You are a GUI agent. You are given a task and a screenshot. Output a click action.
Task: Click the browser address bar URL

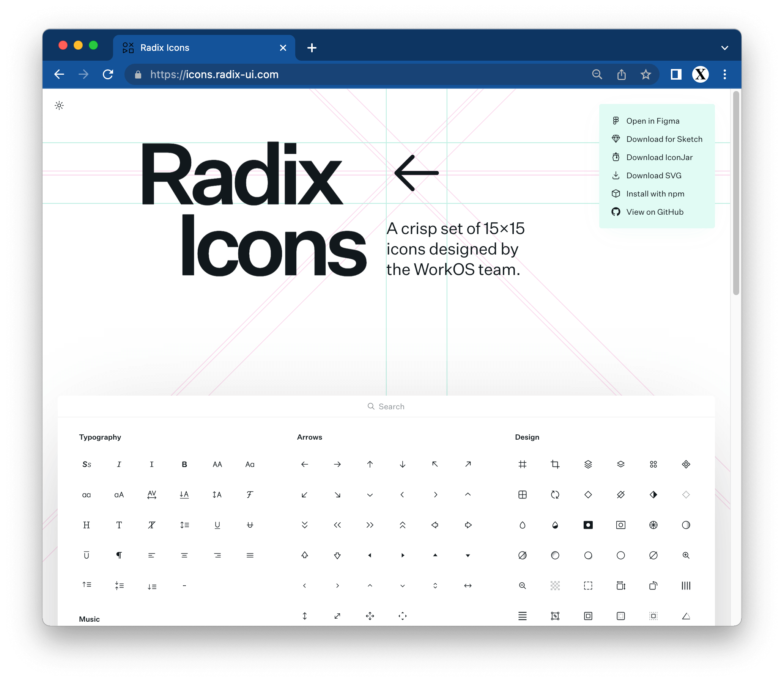click(x=214, y=75)
